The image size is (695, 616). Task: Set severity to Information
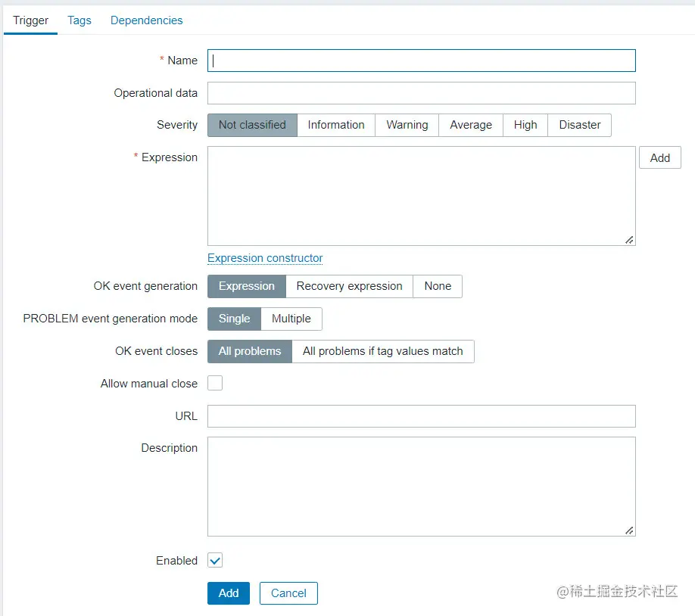(x=336, y=125)
